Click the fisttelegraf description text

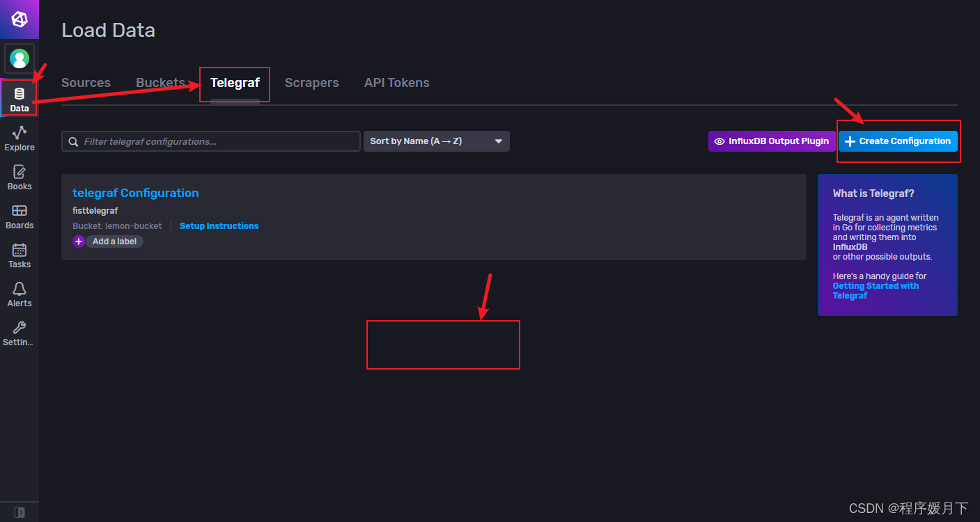(x=95, y=210)
